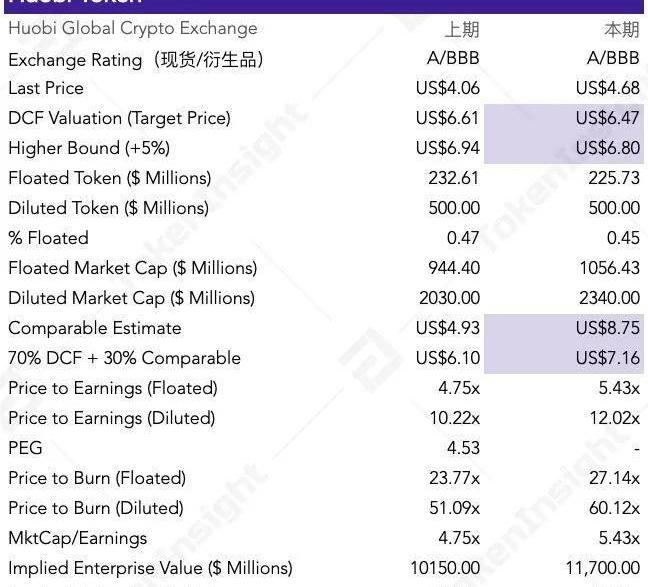Select the highlighted US$8.75 Comparable Estimate cell
The width and height of the screenshot is (648, 587).
pos(608,328)
